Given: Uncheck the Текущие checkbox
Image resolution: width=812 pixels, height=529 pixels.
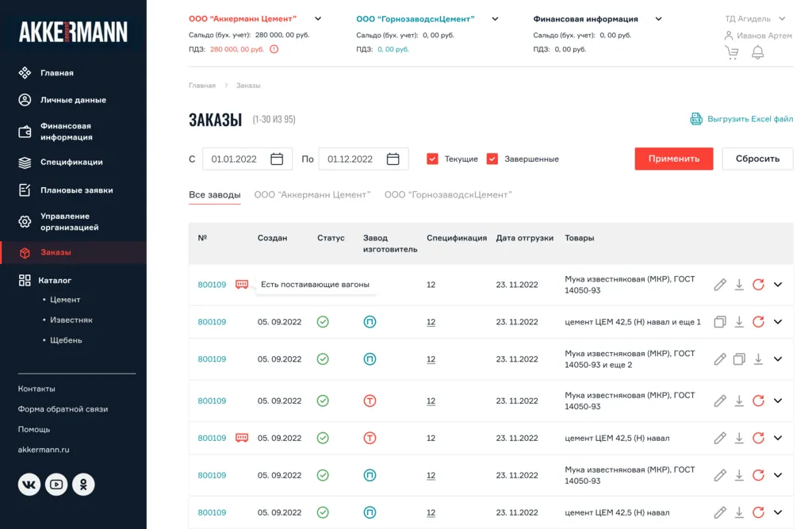Looking at the screenshot, I should tap(432, 159).
